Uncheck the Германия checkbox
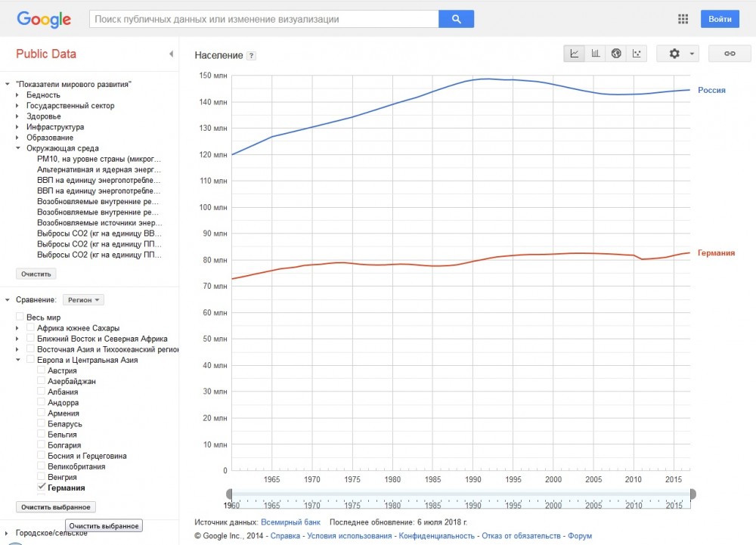The width and height of the screenshot is (756, 545). (x=42, y=488)
